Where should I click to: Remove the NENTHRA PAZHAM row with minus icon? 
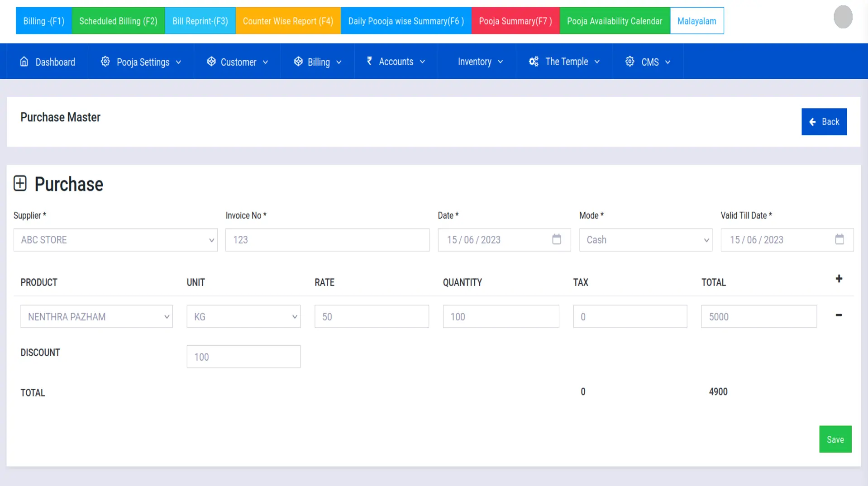pyautogui.click(x=839, y=315)
